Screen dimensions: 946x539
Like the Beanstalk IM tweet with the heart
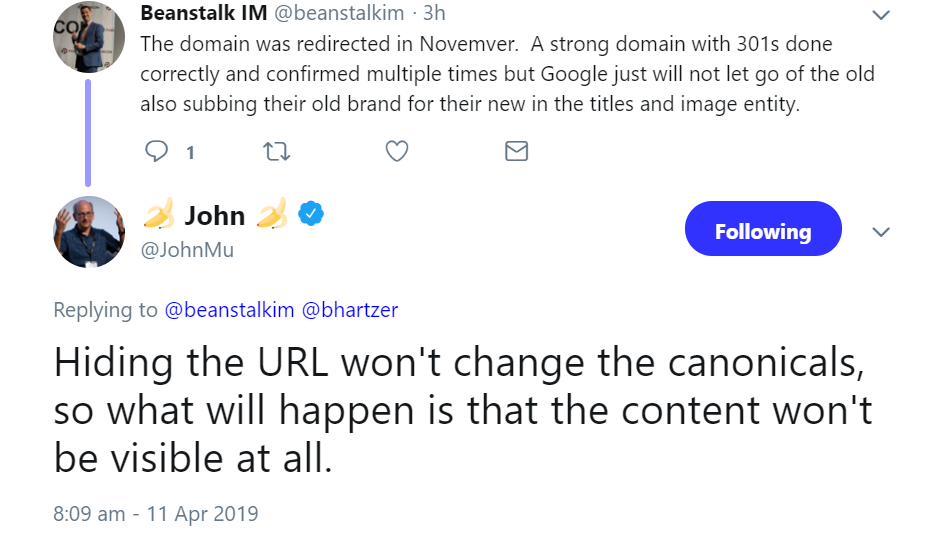coord(397,152)
